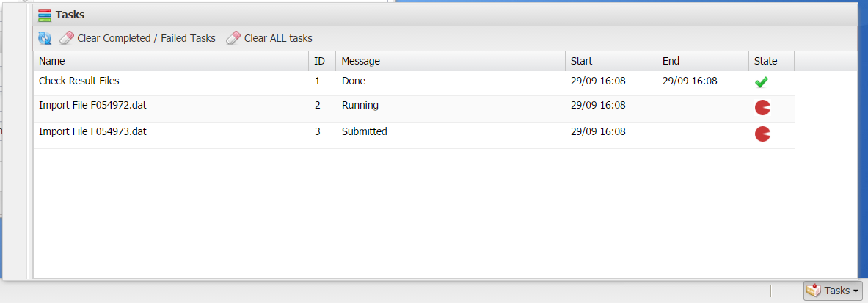The height and width of the screenshot is (303, 868).
Task: Sort by the End column header
Action: point(671,61)
